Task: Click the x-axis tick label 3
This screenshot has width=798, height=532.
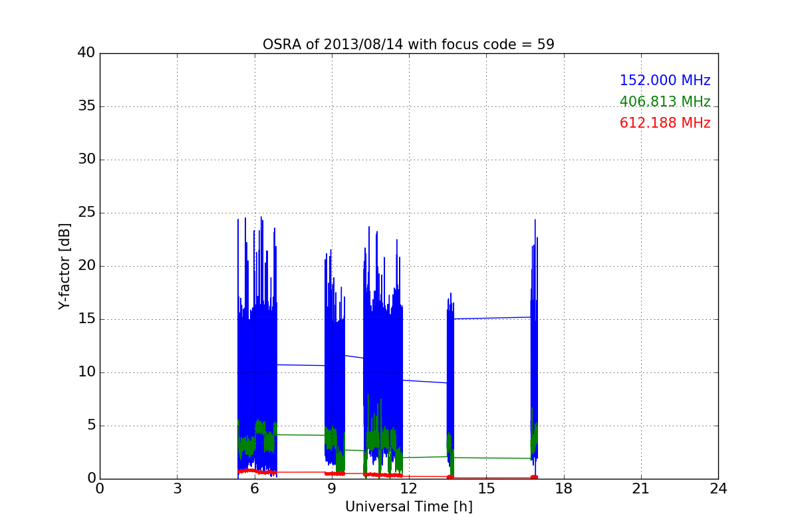Action: click(177, 488)
